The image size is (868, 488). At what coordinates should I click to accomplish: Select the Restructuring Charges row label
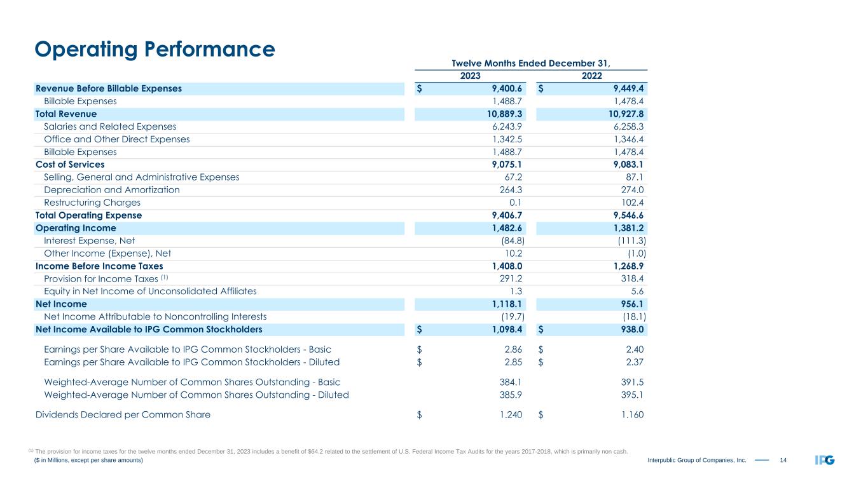[x=92, y=203]
